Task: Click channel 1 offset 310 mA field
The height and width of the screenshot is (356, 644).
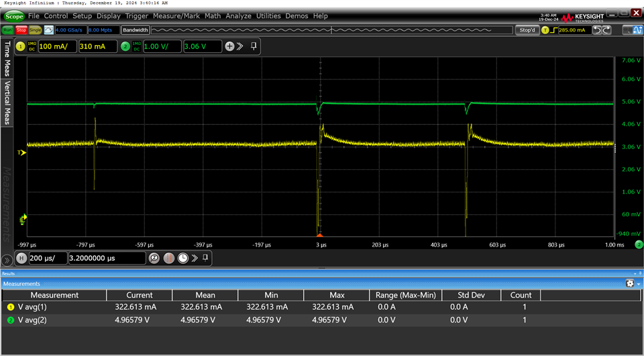Action: tap(97, 46)
